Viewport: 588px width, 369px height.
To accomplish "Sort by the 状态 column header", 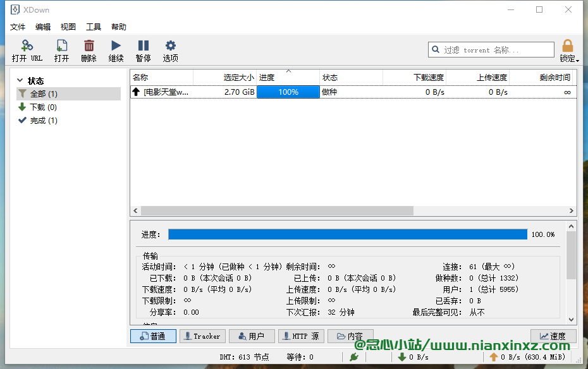I will [351, 78].
